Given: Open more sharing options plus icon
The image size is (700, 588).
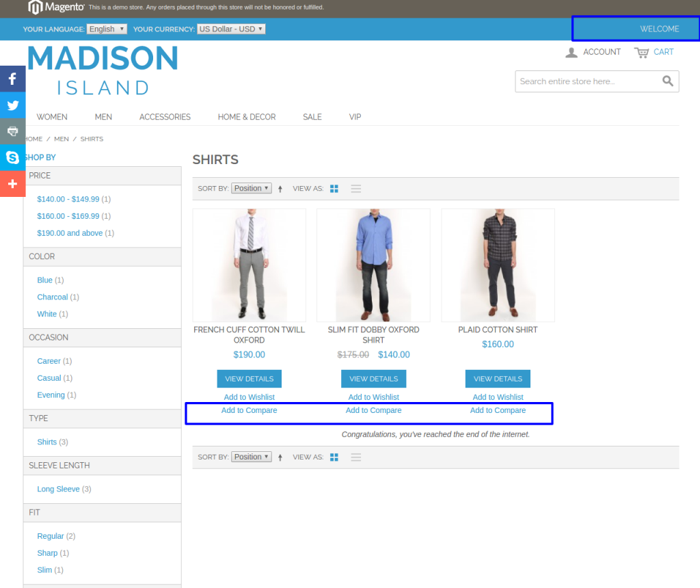Looking at the screenshot, I should pos(12,184).
